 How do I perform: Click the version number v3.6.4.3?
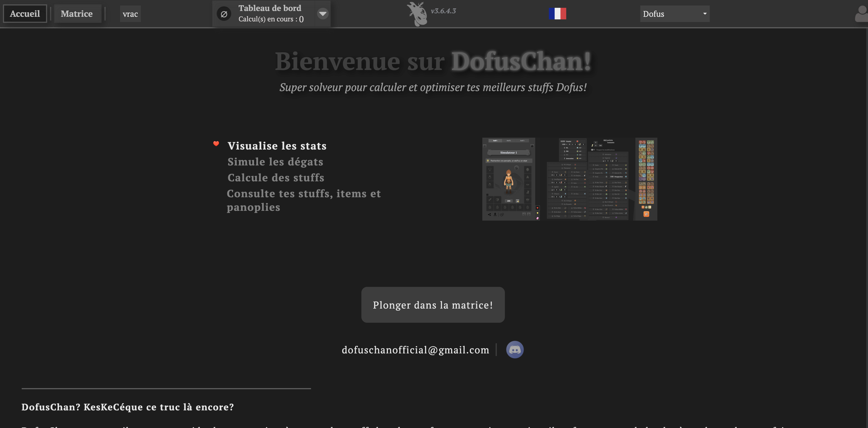coord(444,11)
